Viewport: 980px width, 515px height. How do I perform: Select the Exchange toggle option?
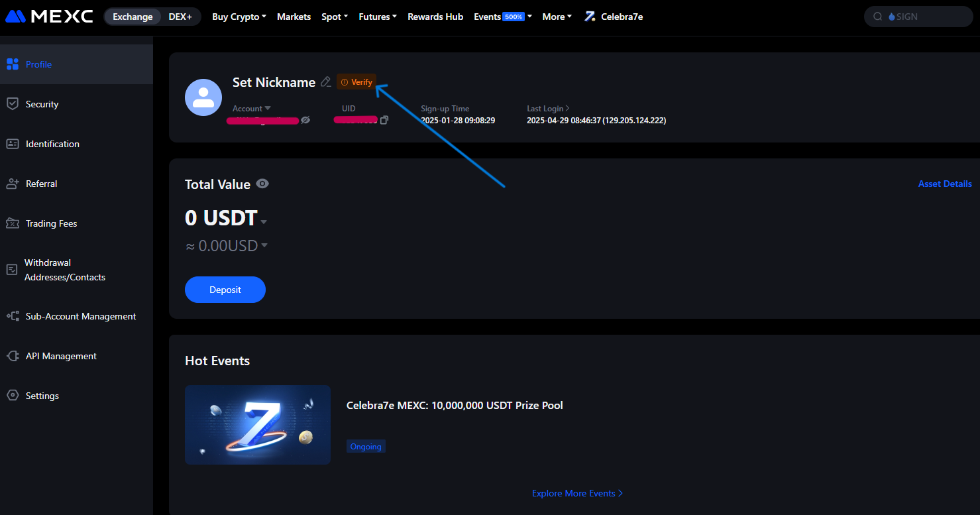[x=133, y=17]
